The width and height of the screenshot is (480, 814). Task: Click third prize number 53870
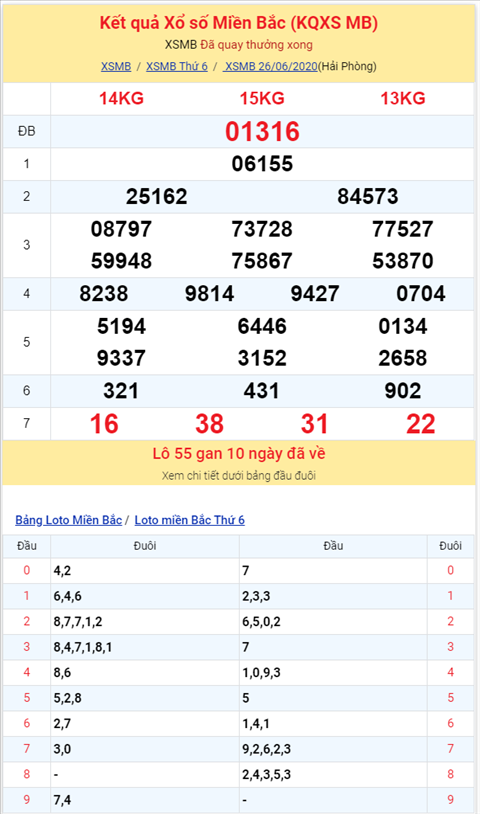coord(403,261)
